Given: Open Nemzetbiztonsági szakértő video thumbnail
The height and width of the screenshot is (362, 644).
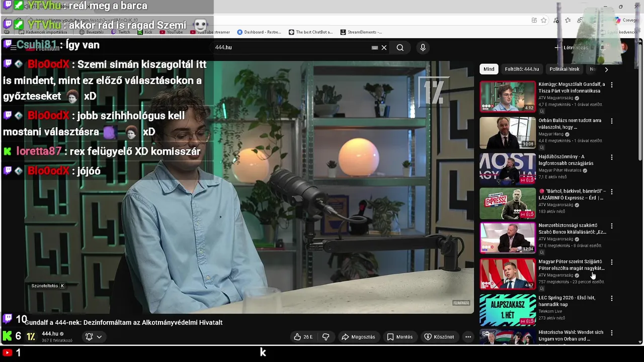Looking at the screenshot, I should pos(508,238).
